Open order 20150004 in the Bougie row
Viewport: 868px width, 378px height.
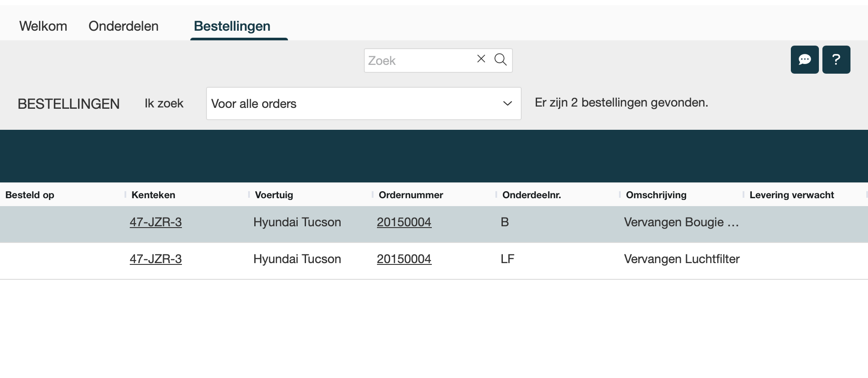(x=404, y=222)
